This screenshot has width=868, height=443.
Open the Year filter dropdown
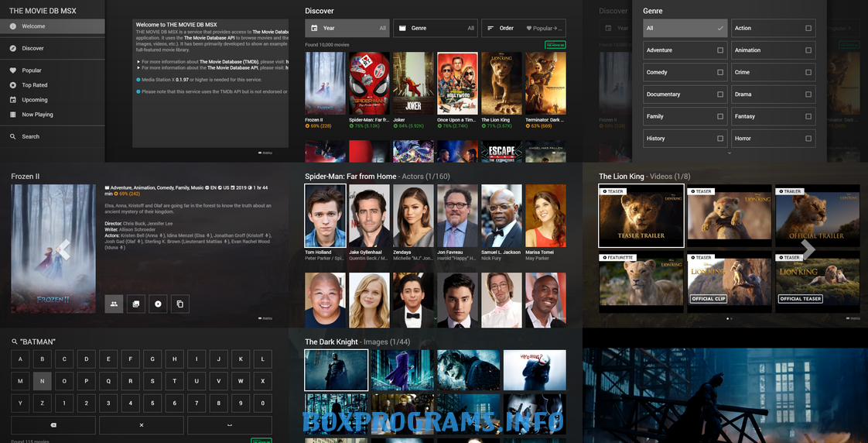(x=347, y=29)
